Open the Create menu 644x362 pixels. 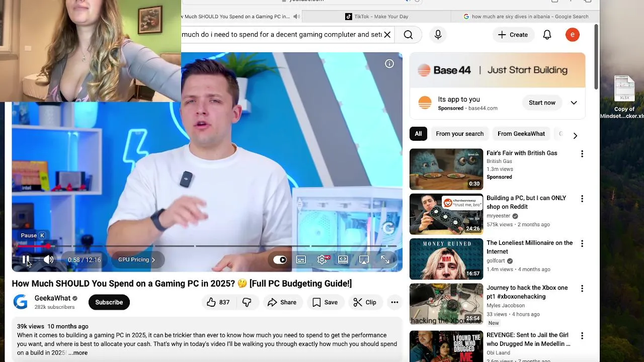513,35
